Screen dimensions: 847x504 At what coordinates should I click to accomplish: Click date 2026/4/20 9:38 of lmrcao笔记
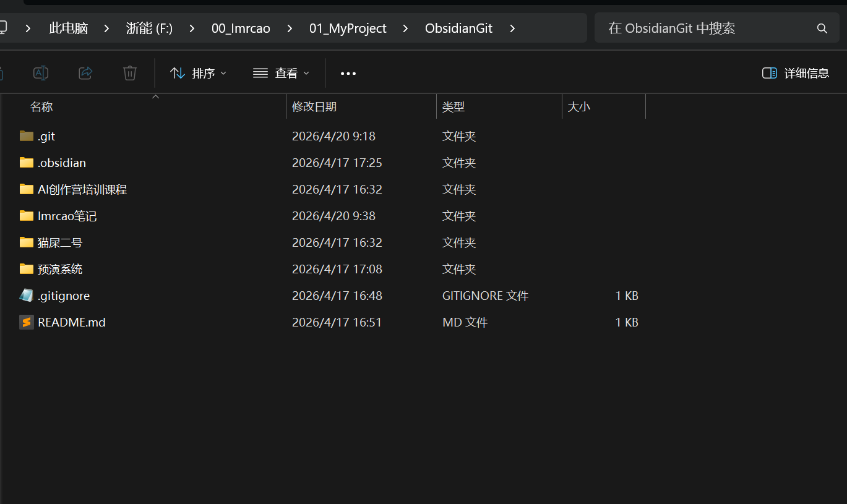point(333,216)
